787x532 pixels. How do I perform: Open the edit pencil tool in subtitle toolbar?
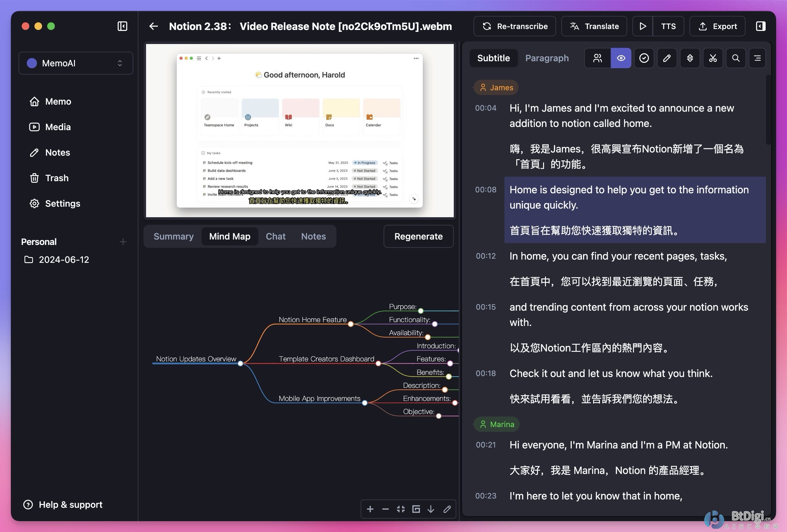tap(666, 58)
